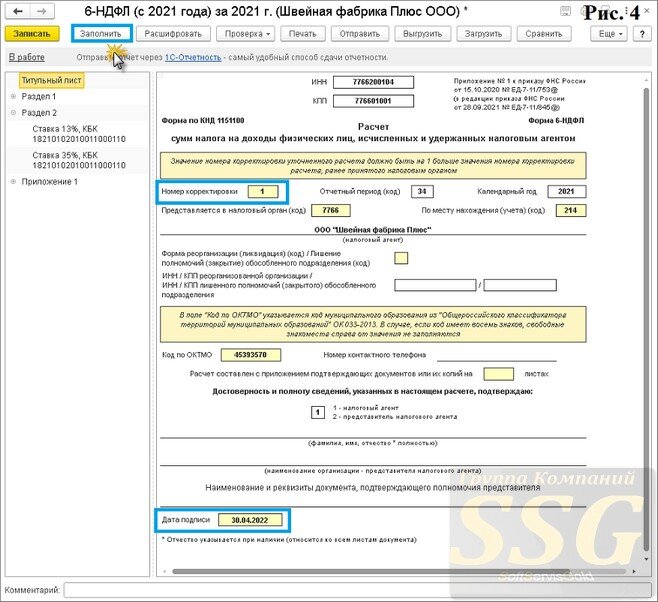
Task: Click the reorganized organization ИНН field
Action: 435,285
